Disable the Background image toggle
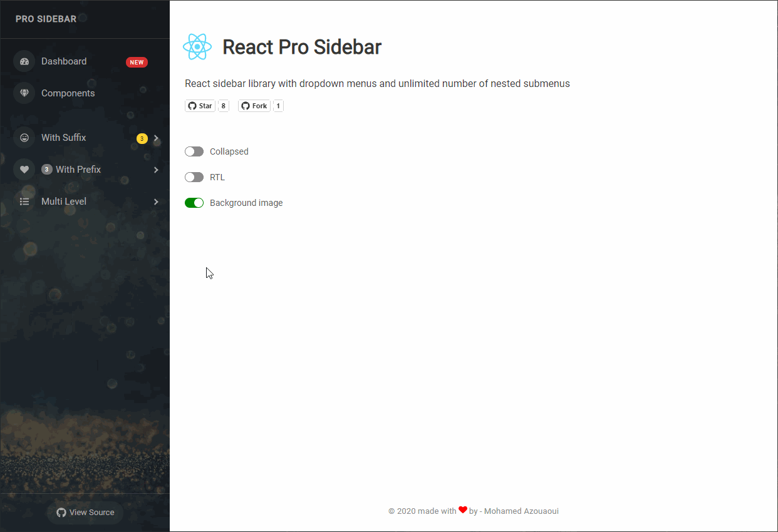 (x=194, y=202)
